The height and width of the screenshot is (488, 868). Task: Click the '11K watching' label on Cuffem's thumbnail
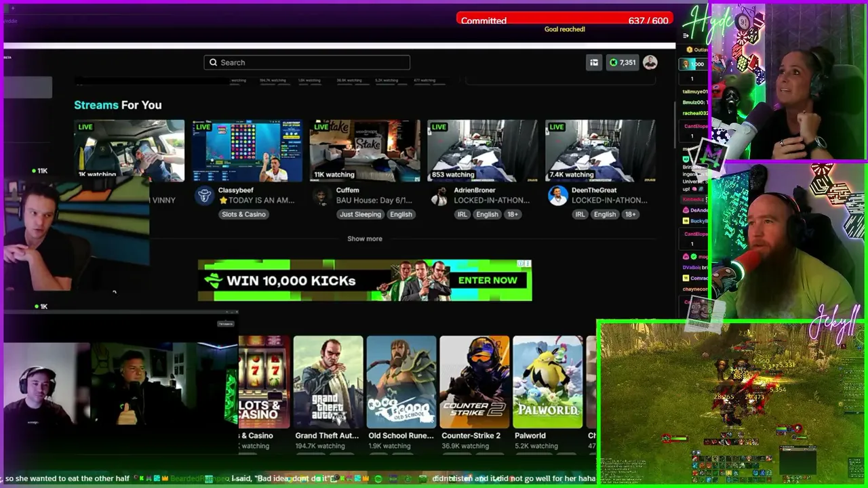[x=334, y=174]
